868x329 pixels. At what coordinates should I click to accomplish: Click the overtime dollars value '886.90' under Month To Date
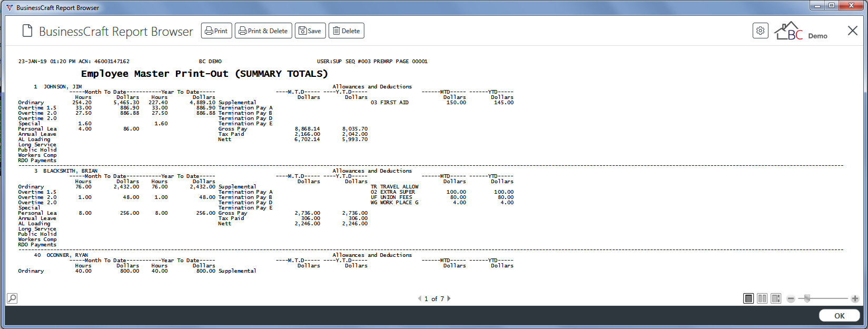(130, 108)
